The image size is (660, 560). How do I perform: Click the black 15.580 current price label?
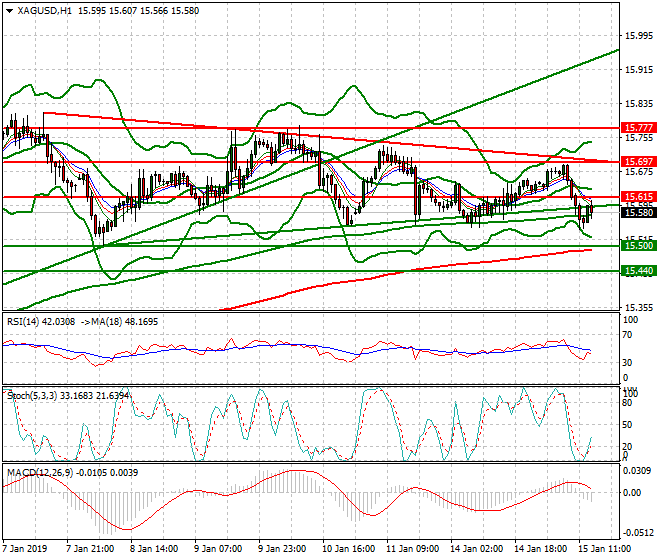click(639, 213)
